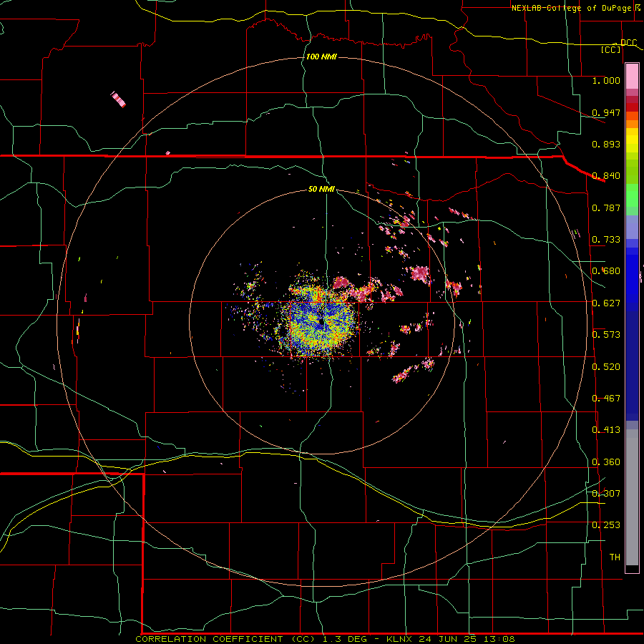Click the TH threshold label
This screenshot has height=644, width=644.
[x=615, y=557]
